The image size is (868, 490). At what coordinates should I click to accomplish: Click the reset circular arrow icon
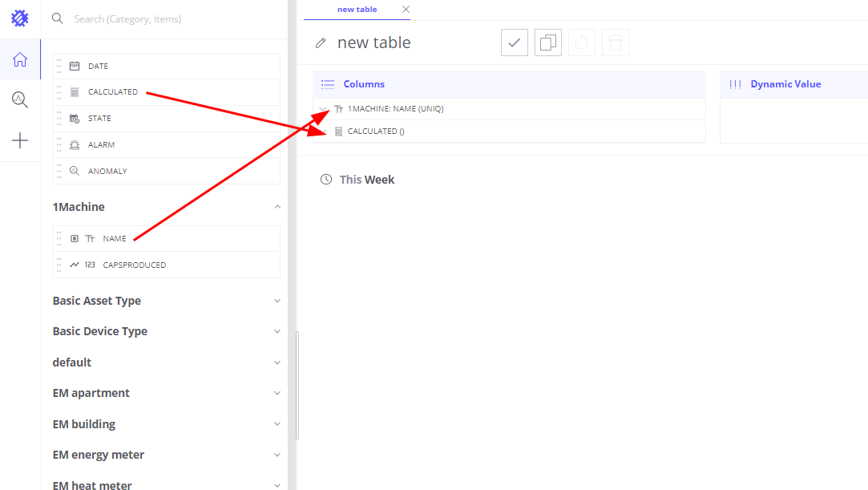click(x=582, y=43)
